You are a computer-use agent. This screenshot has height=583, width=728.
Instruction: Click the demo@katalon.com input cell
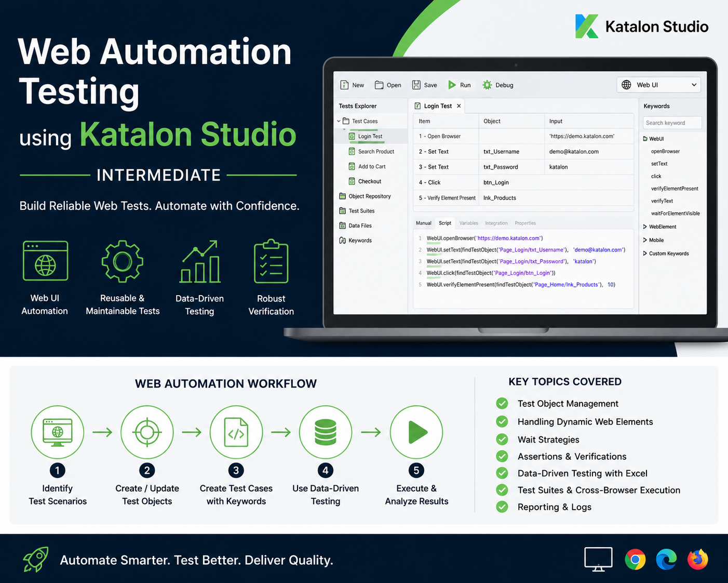point(589,152)
